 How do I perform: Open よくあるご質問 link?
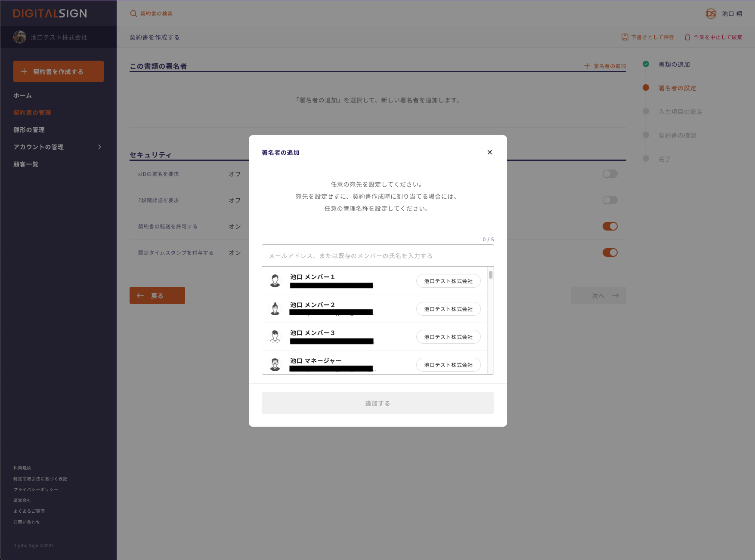pos(29,511)
